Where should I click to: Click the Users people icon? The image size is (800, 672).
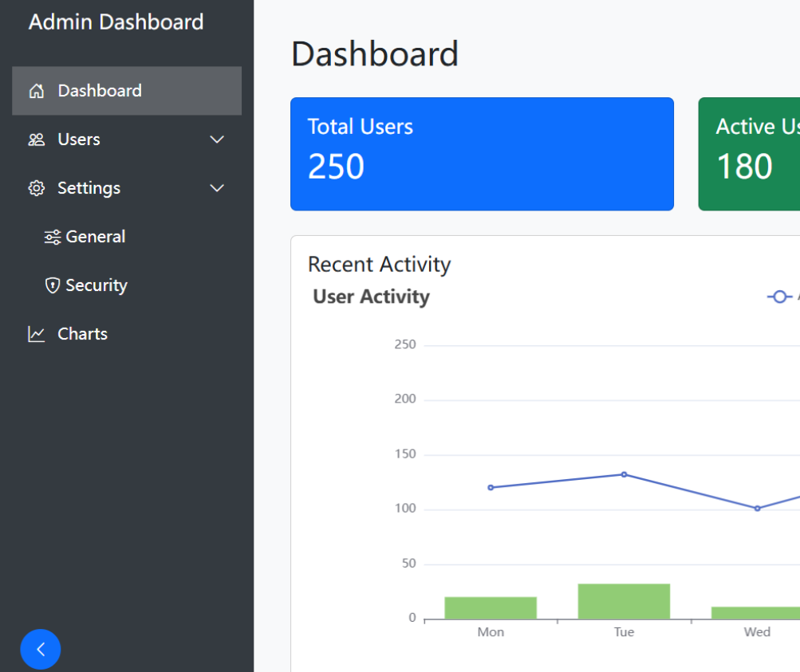36,140
